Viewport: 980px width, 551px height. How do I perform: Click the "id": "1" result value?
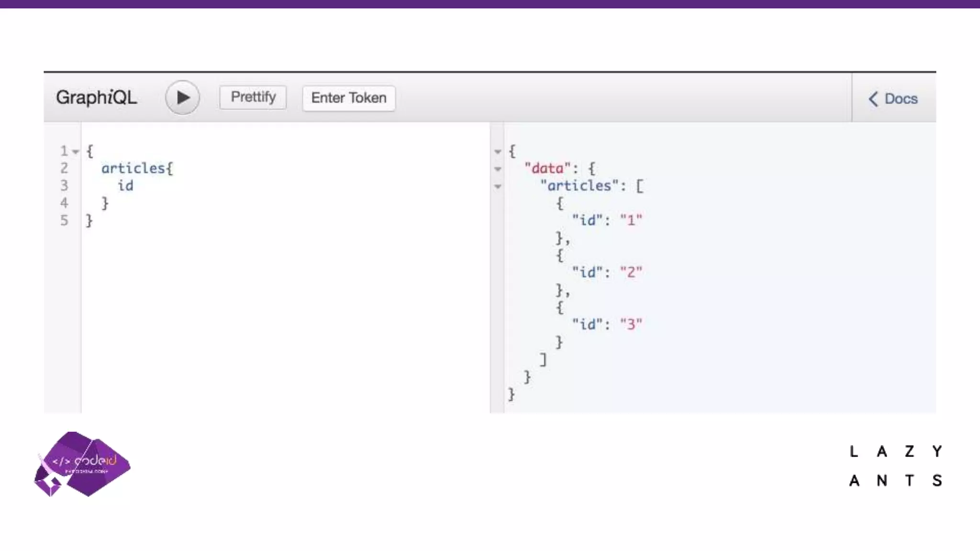tap(631, 220)
